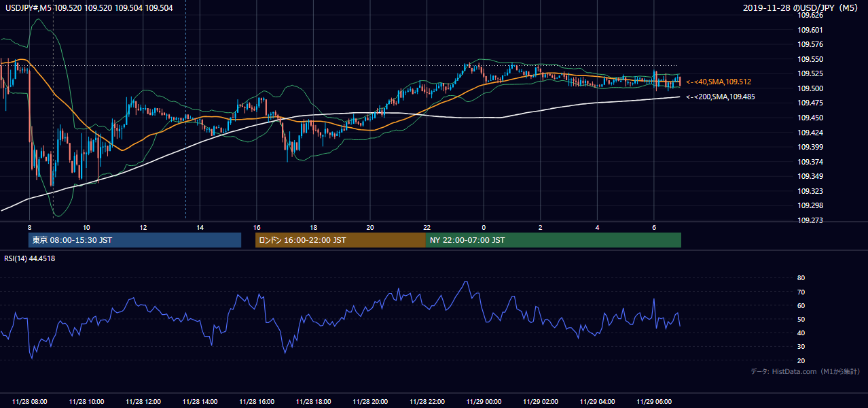Click hour tick 0 under price chart
This screenshot has width=868, height=408.
484,227
